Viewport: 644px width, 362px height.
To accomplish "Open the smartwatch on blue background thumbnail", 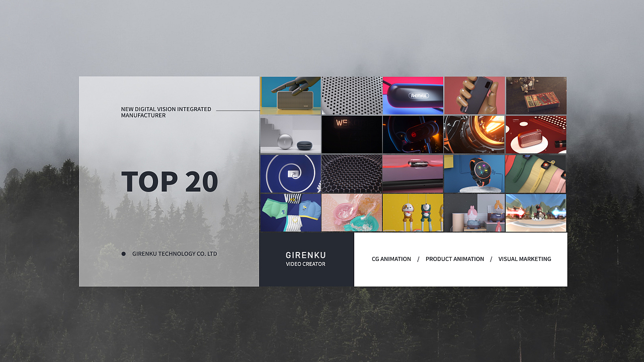I will 474,173.
